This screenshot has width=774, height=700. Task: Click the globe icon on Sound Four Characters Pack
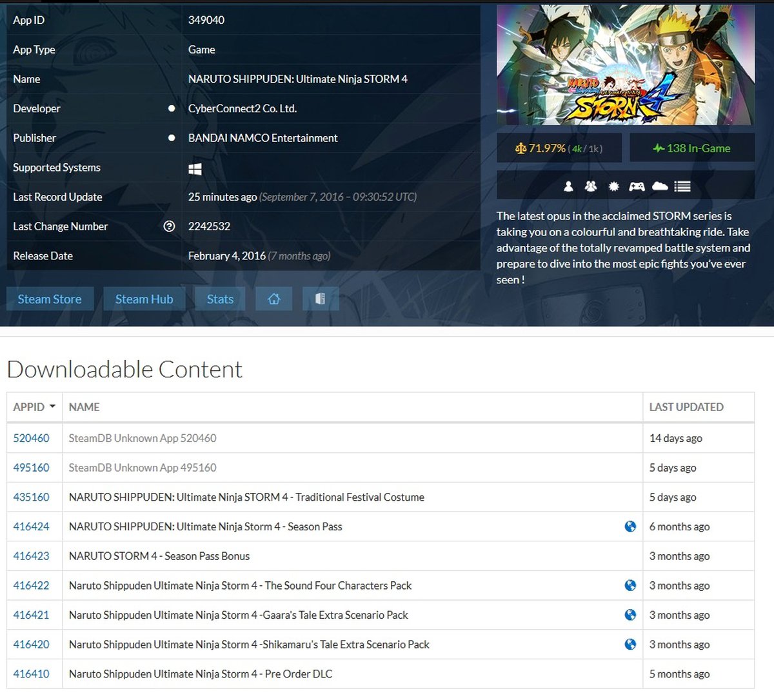pyautogui.click(x=630, y=585)
